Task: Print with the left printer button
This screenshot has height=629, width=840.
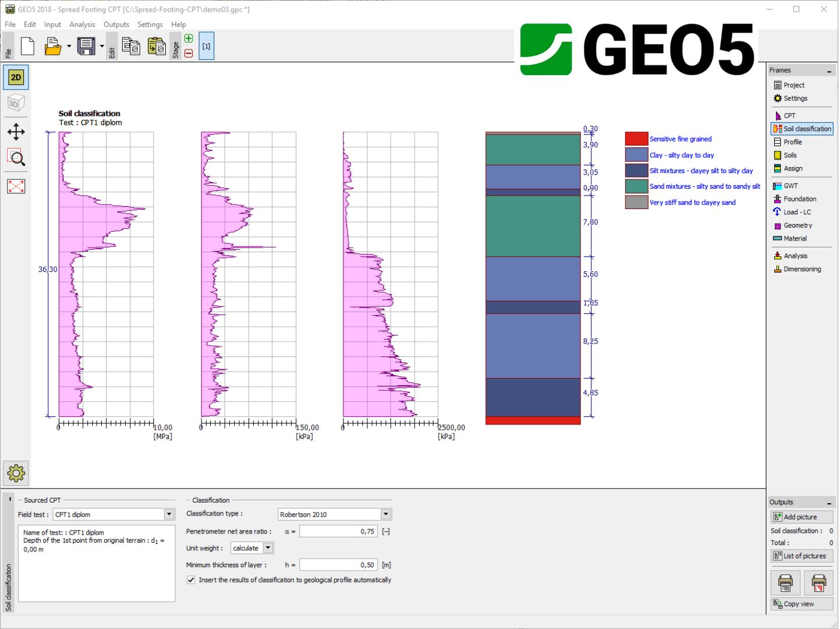Action: coord(785,582)
